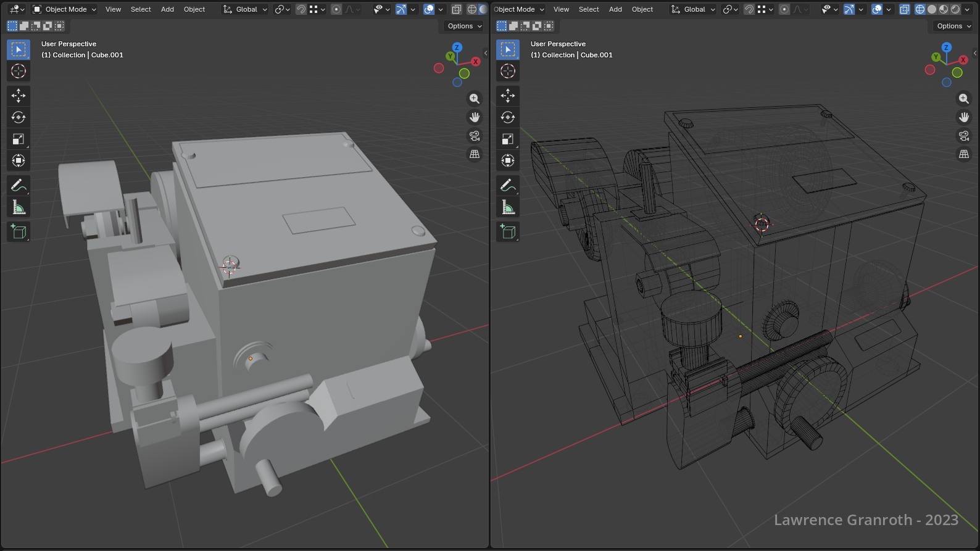Image resolution: width=980 pixels, height=551 pixels.
Task: Expand the Options dropdown in left viewport
Action: (x=464, y=26)
